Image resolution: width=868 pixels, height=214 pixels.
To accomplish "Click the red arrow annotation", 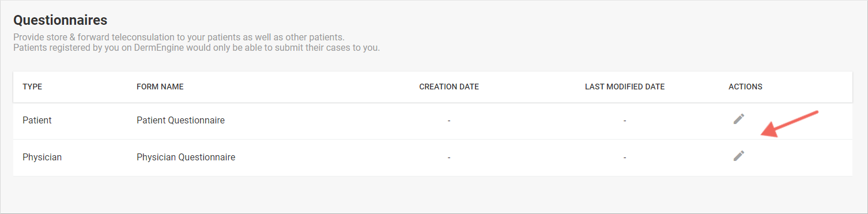I will pyautogui.click(x=790, y=123).
